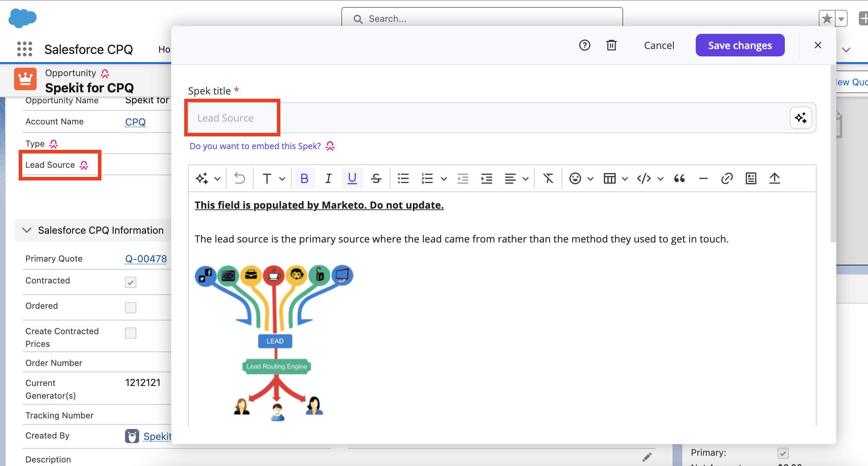868x466 pixels.
Task: Click the document template icon in toolbar
Action: (751, 178)
